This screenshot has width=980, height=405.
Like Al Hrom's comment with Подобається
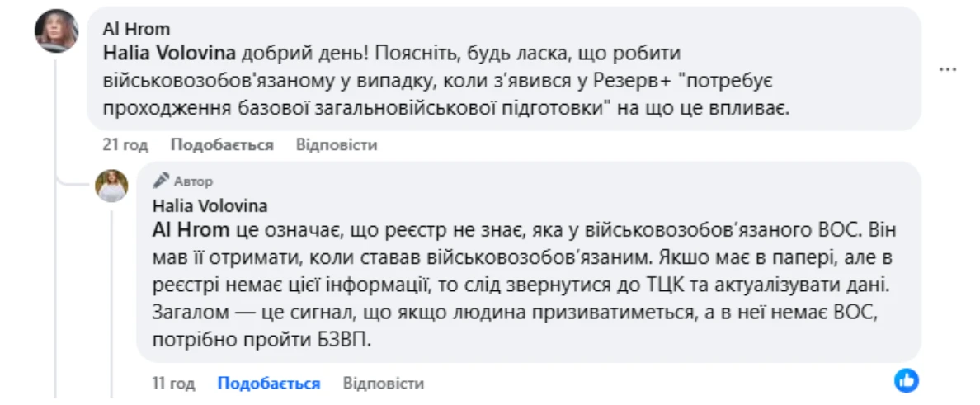[x=221, y=145]
